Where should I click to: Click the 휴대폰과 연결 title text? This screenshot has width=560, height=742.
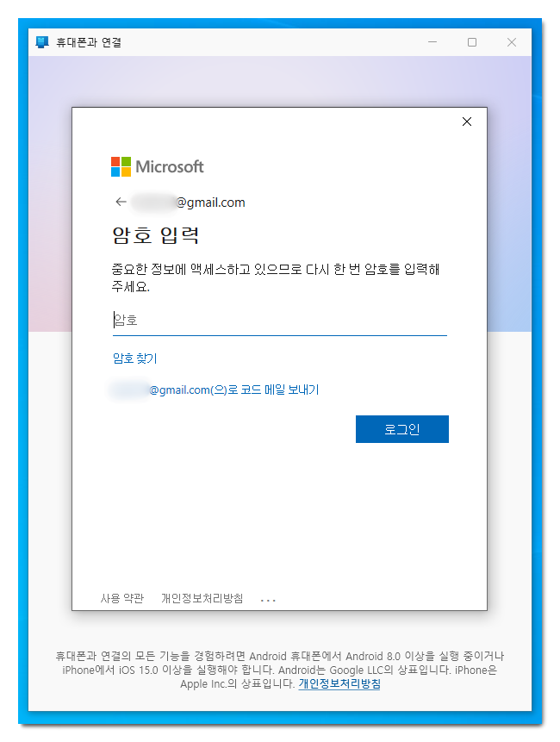[89, 42]
